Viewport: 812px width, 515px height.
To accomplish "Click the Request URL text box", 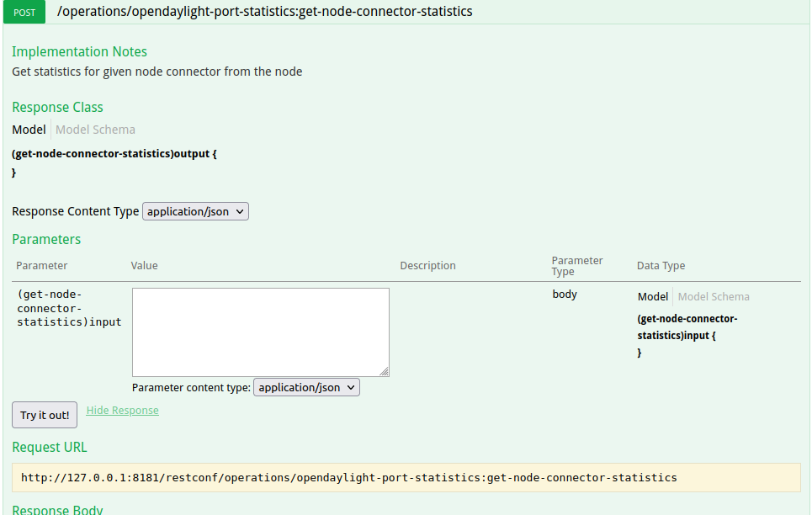I will (406, 477).
